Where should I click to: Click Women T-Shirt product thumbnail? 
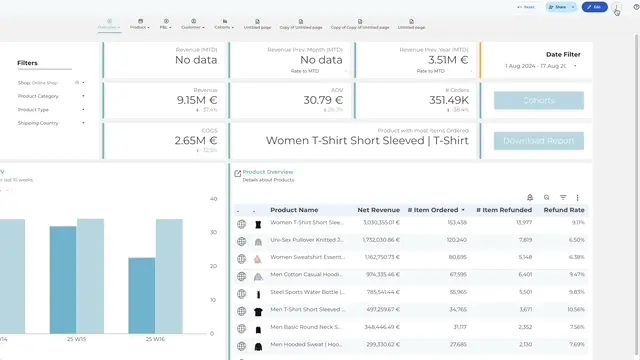click(258, 224)
